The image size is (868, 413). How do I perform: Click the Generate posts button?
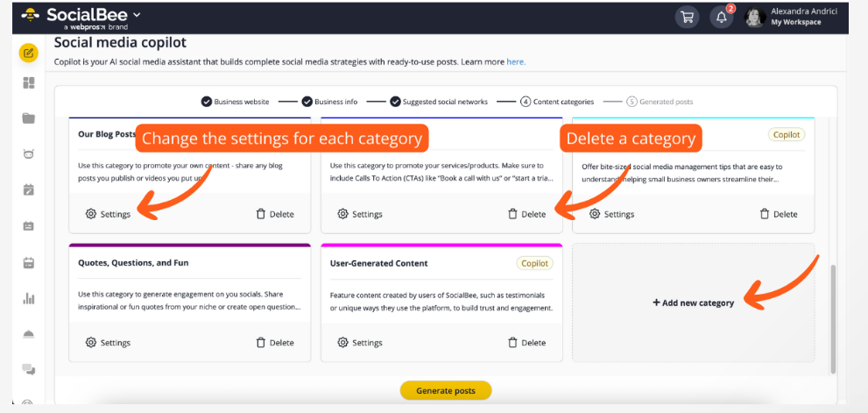click(x=446, y=390)
